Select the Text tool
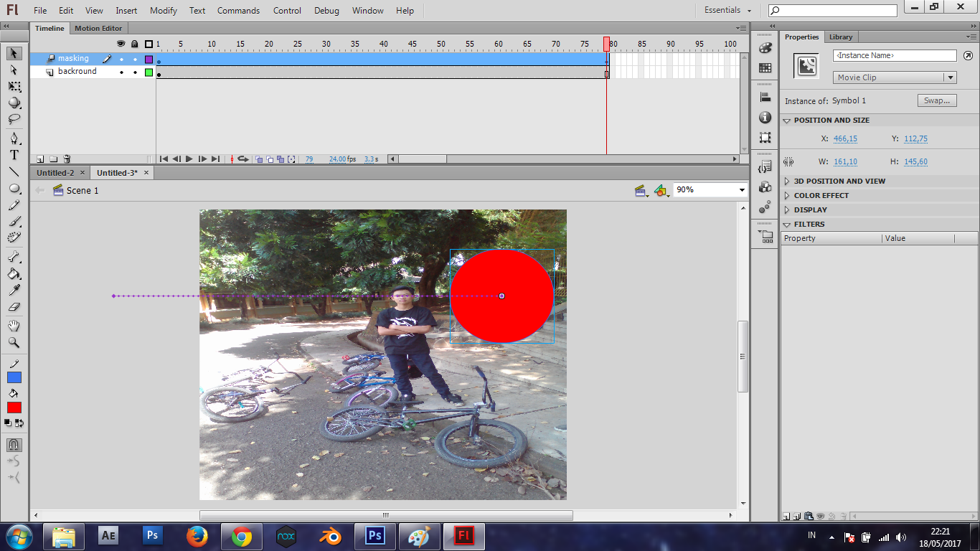This screenshot has height=551, width=980. click(x=14, y=155)
